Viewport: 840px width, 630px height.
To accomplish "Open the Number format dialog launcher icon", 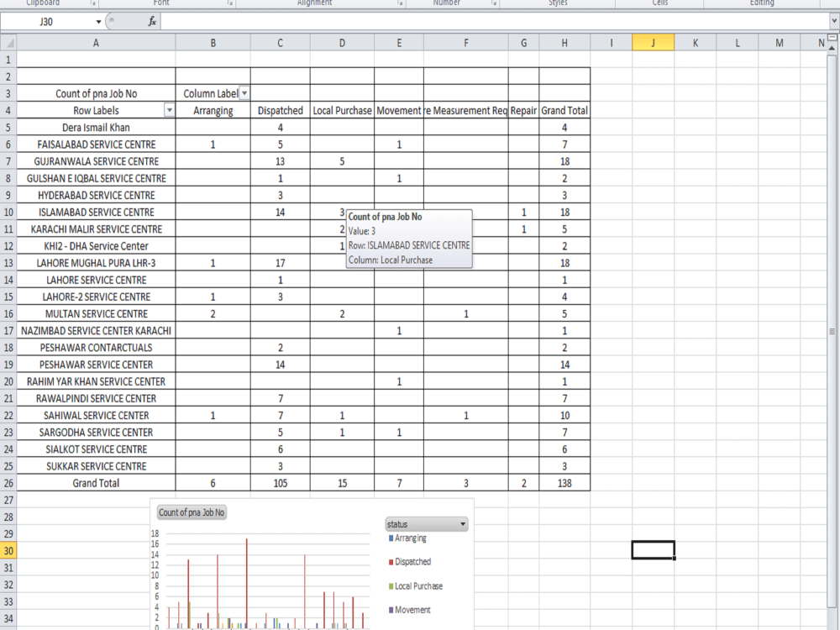I will pyautogui.click(x=491, y=3).
